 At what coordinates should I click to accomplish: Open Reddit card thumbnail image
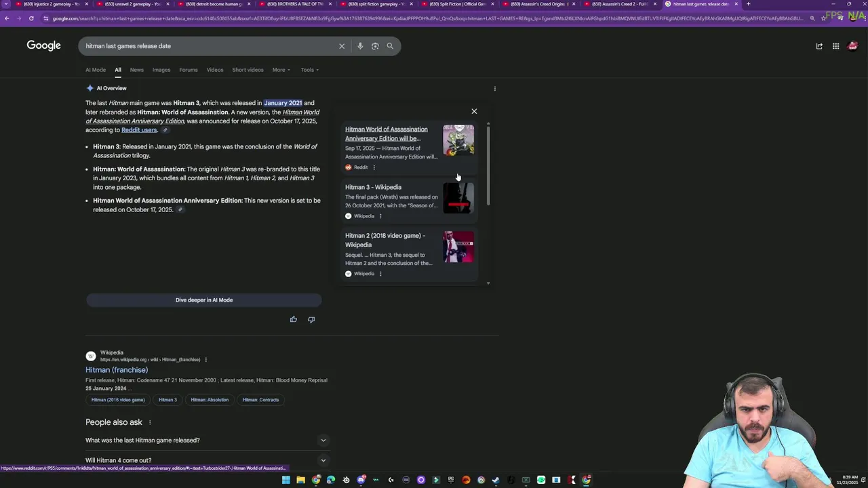tap(458, 140)
